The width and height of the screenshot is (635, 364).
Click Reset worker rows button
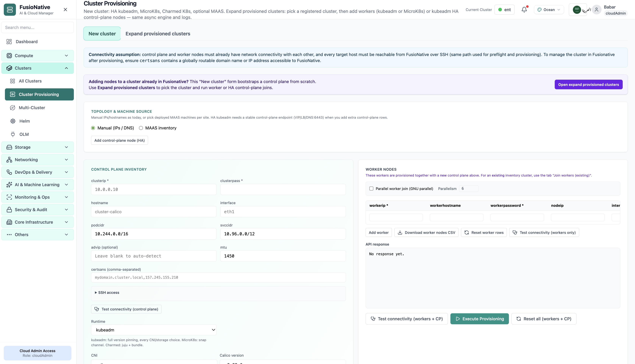[x=484, y=233]
